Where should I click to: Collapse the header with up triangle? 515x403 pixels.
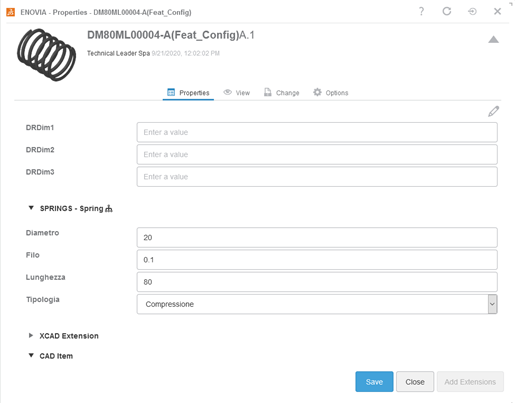click(x=493, y=40)
